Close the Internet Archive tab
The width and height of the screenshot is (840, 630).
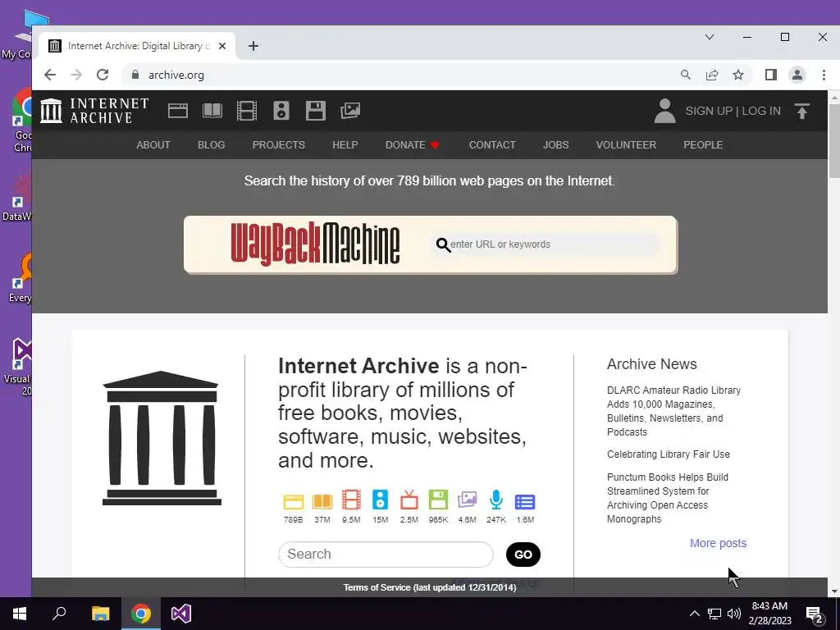(x=222, y=46)
